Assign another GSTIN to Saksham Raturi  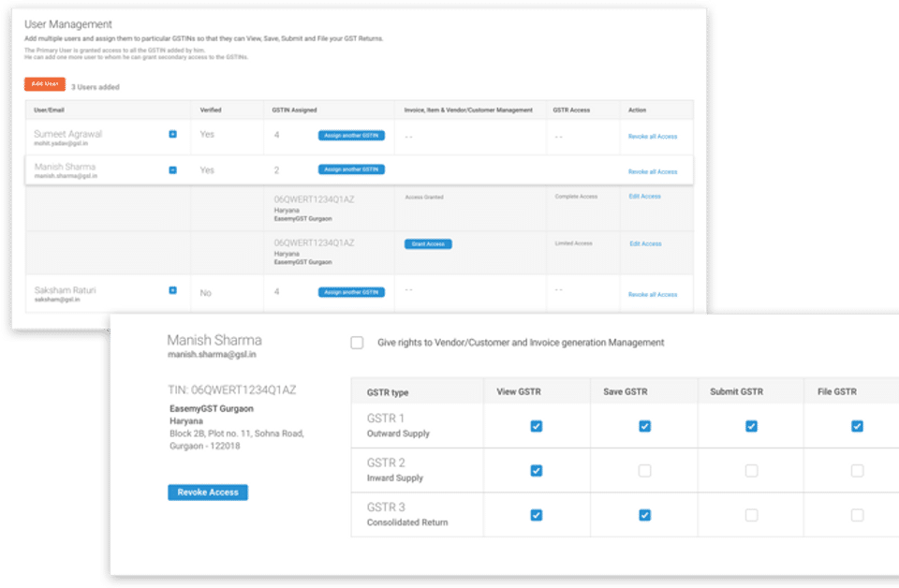[x=351, y=292]
